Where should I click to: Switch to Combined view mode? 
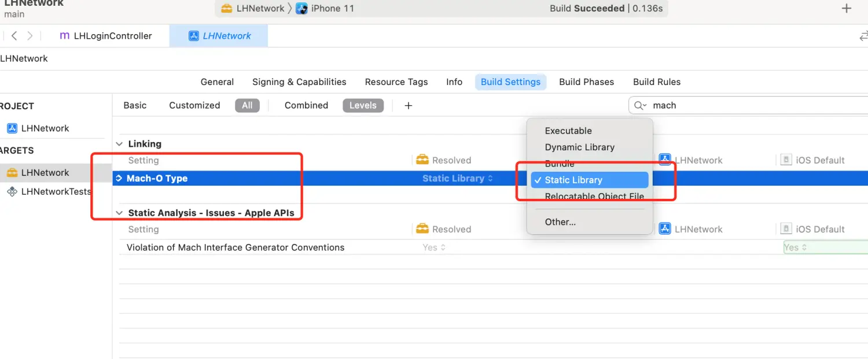click(x=306, y=105)
